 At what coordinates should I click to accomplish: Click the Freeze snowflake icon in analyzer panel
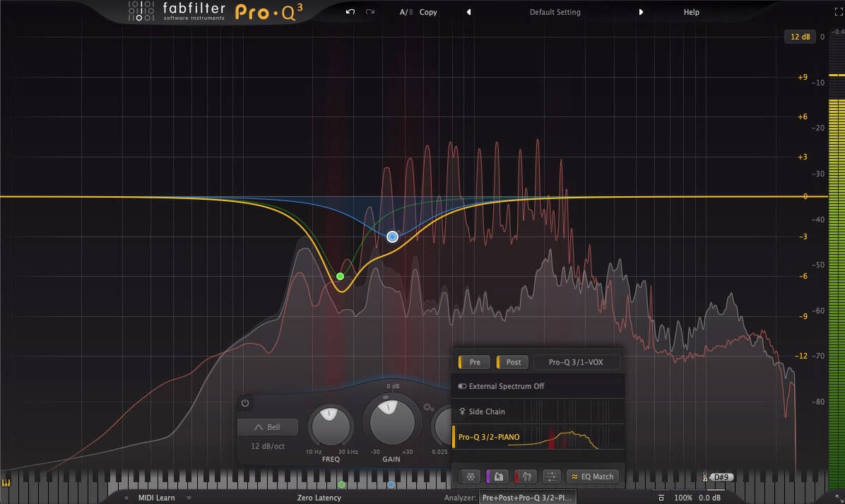470,476
